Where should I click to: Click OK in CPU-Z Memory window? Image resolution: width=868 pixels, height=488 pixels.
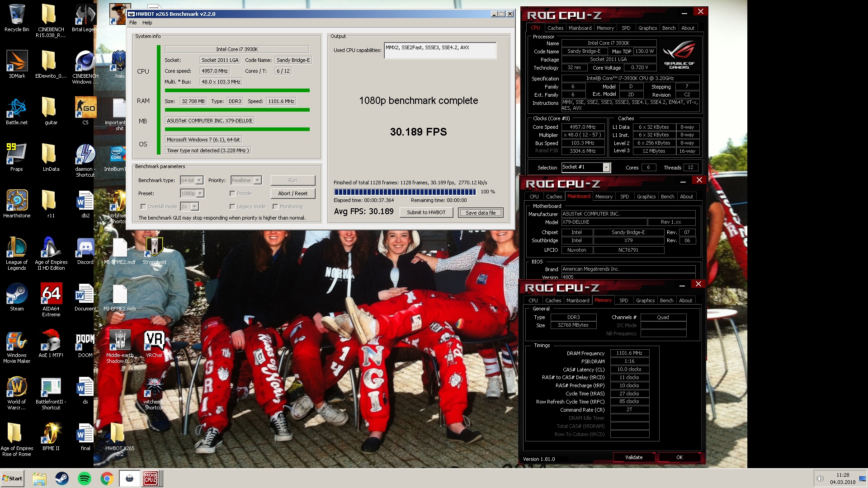point(679,457)
